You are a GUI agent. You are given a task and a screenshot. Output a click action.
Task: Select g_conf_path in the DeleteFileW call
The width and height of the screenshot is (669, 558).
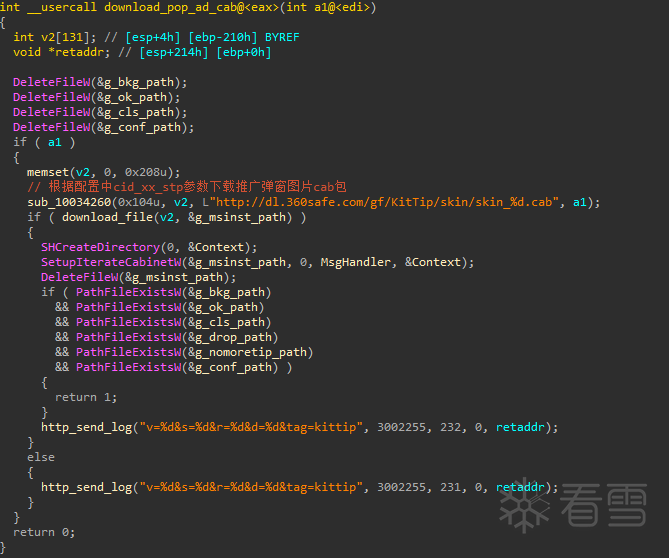coord(143,127)
